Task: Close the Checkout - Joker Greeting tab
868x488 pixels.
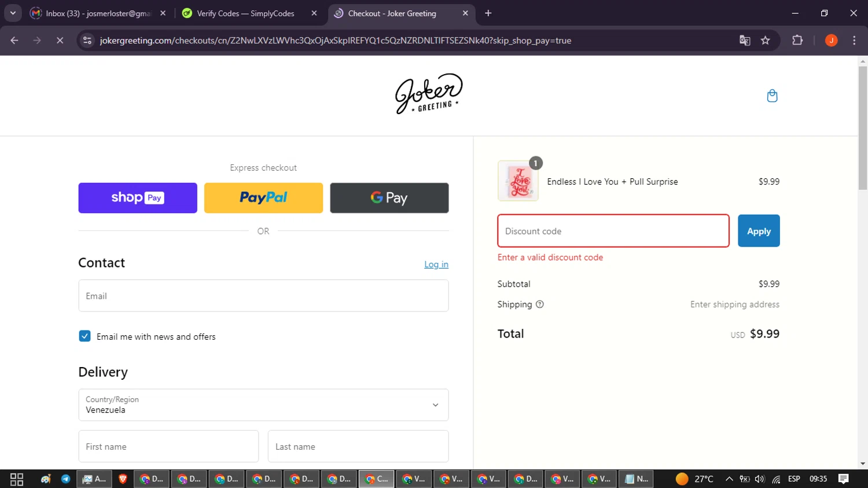Action: [465, 13]
